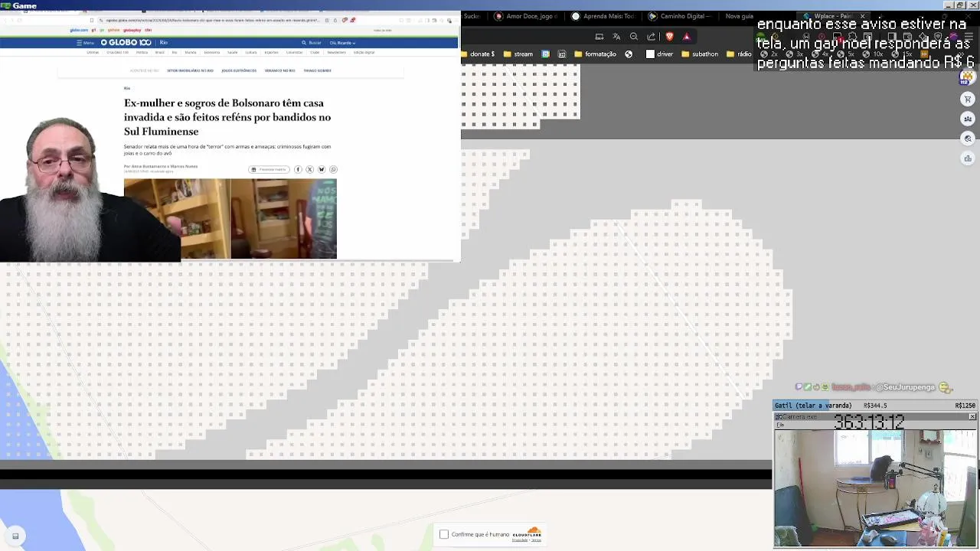980x551 pixels.
Task: Share the article on Facebook
Action: point(298,169)
